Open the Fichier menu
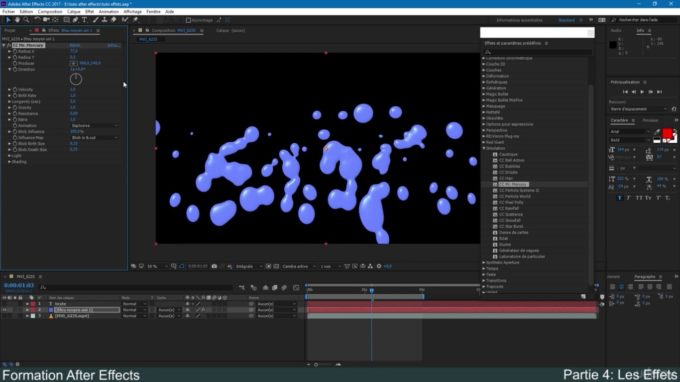The width and height of the screenshot is (680, 382). coord(9,12)
